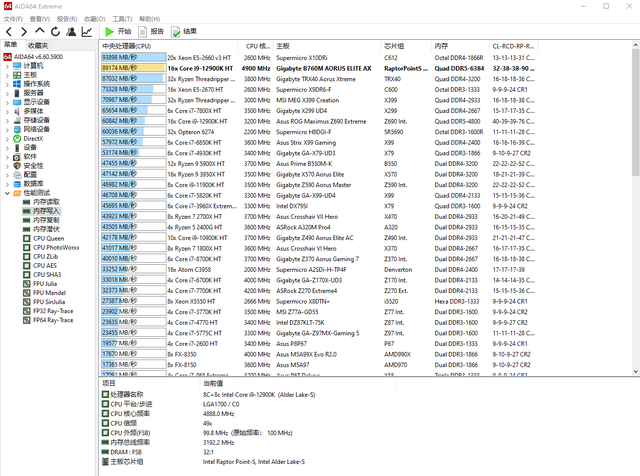
Task: Toggle the CPU 外频(FSB) checkbox
Action: [x=105, y=433]
